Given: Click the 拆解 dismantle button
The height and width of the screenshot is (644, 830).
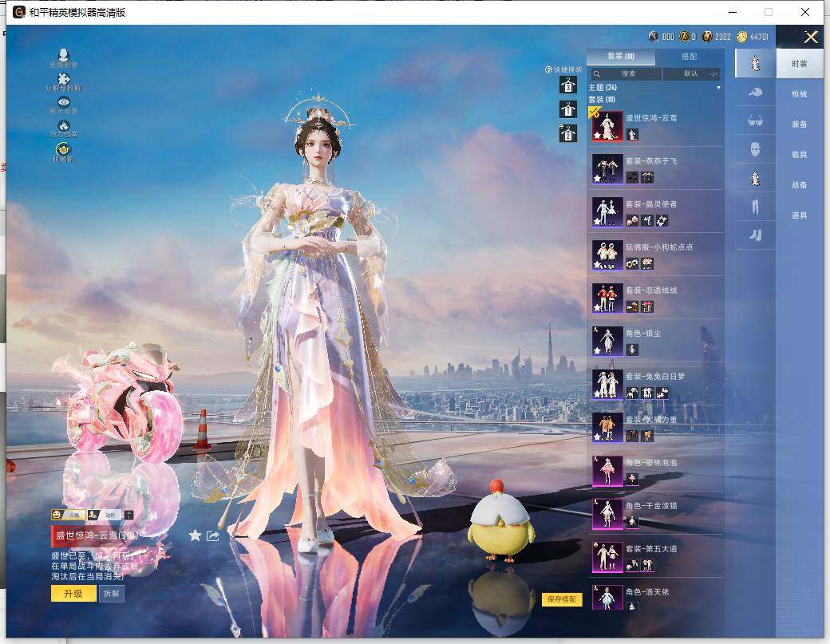Looking at the screenshot, I should coord(111,593).
